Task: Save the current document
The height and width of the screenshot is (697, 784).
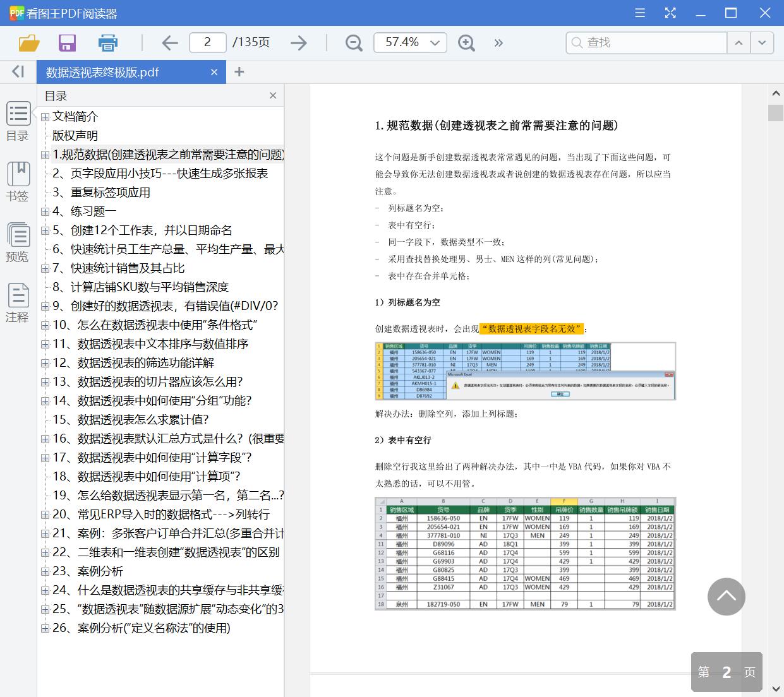Action: [x=67, y=42]
